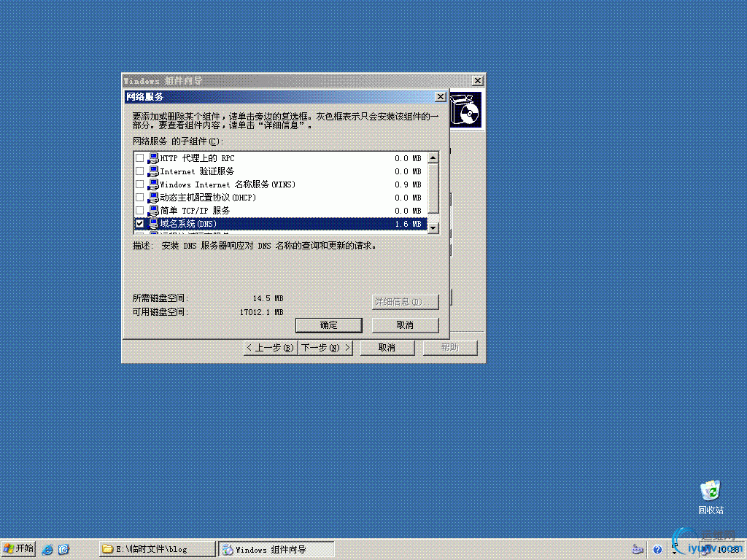747x560 pixels.
Task: Select 简单 TCP/IP 服务 row text
Action: click(x=195, y=211)
